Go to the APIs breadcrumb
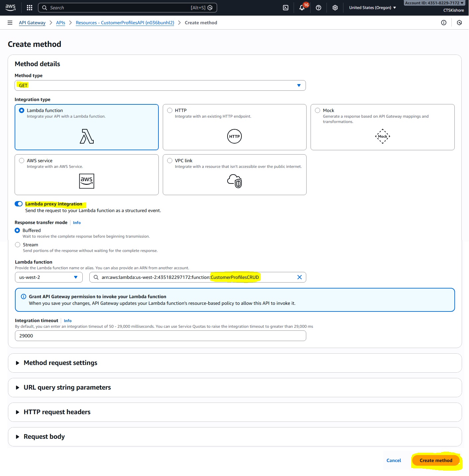 pyautogui.click(x=60, y=23)
